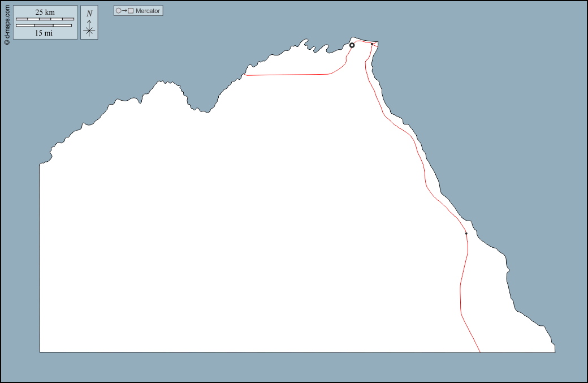Click the square symbol beside Mercator
The image size is (588, 383).
click(131, 11)
